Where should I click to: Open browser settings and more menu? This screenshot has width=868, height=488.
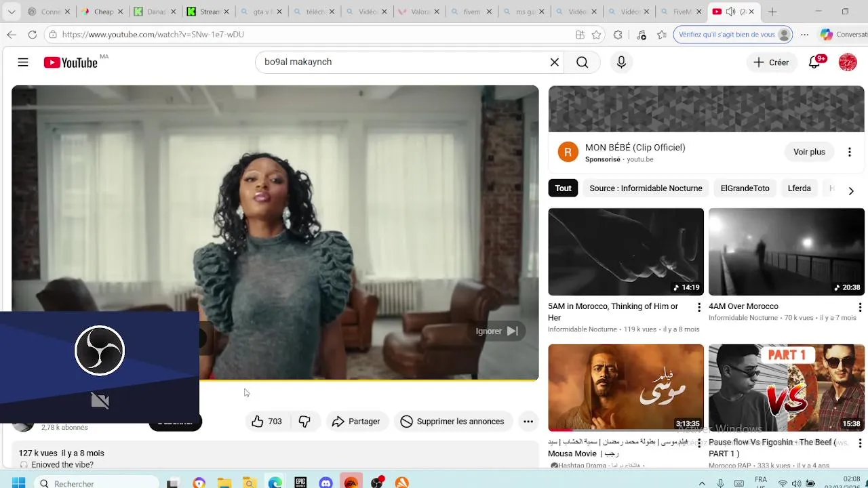[x=804, y=35]
